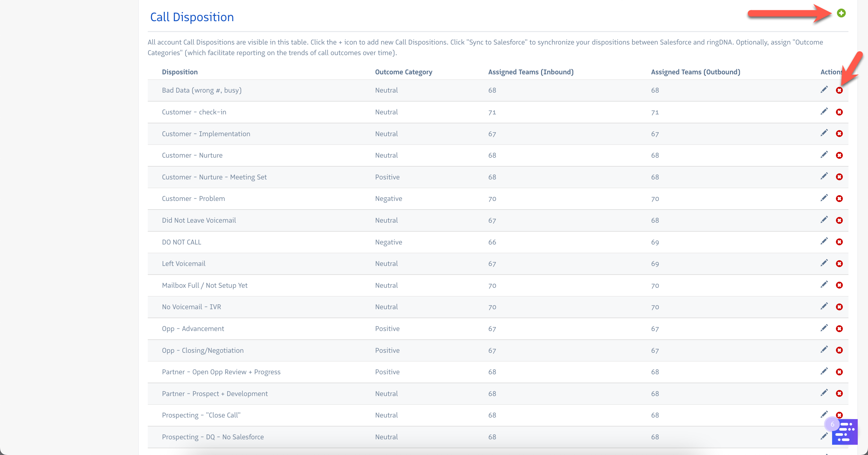Edit the No Voicemail - IVR disposition

pyautogui.click(x=824, y=306)
